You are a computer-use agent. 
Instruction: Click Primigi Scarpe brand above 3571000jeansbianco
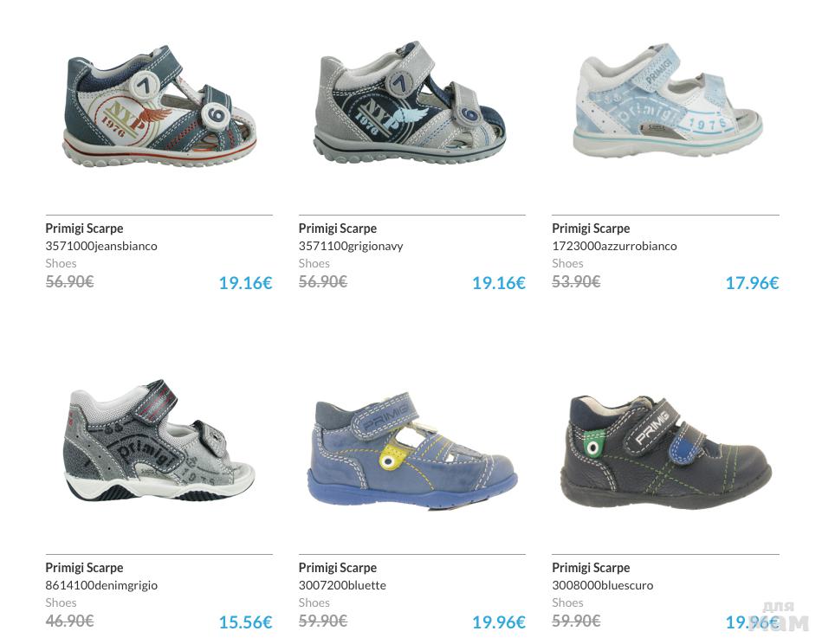click(x=84, y=229)
